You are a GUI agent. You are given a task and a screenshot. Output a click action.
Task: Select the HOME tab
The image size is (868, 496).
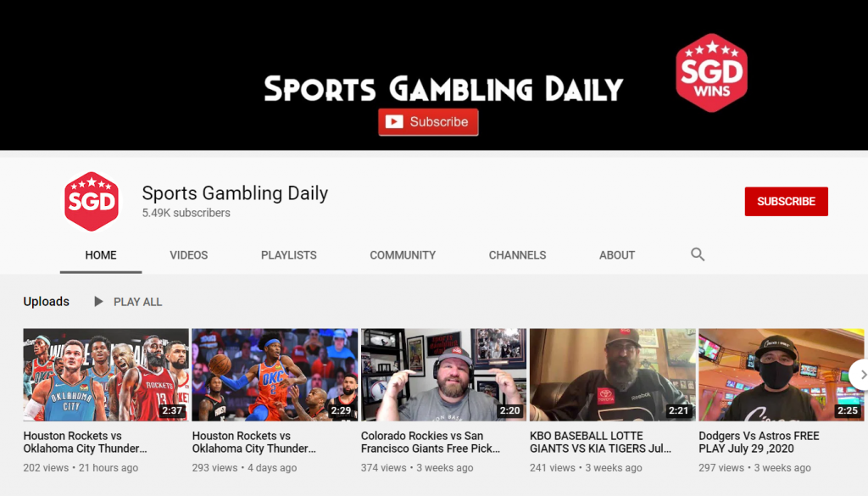pyautogui.click(x=101, y=255)
